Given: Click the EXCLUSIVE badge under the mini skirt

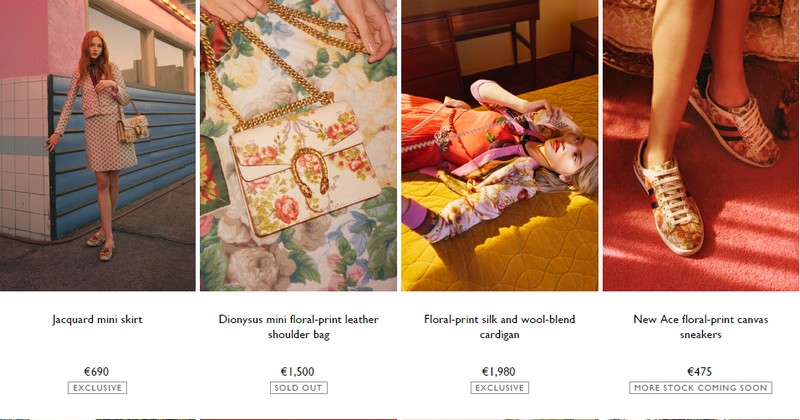Looking at the screenshot, I should click(x=97, y=388).
